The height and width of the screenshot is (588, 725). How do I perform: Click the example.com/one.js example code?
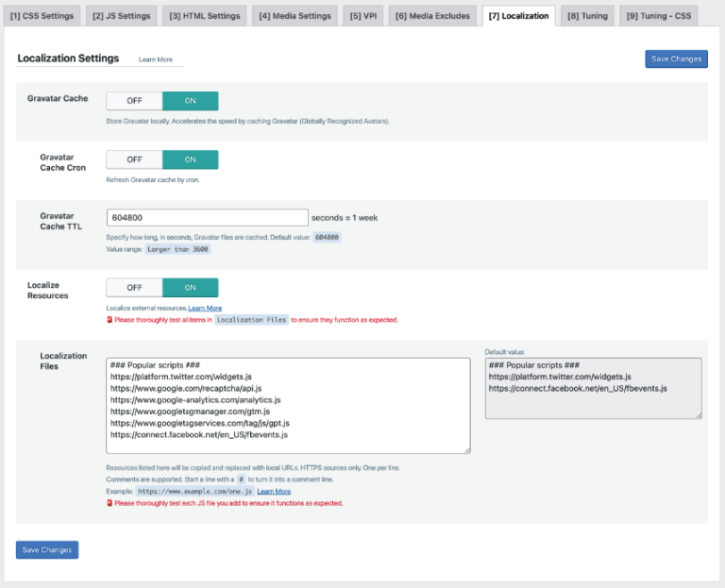195,492
